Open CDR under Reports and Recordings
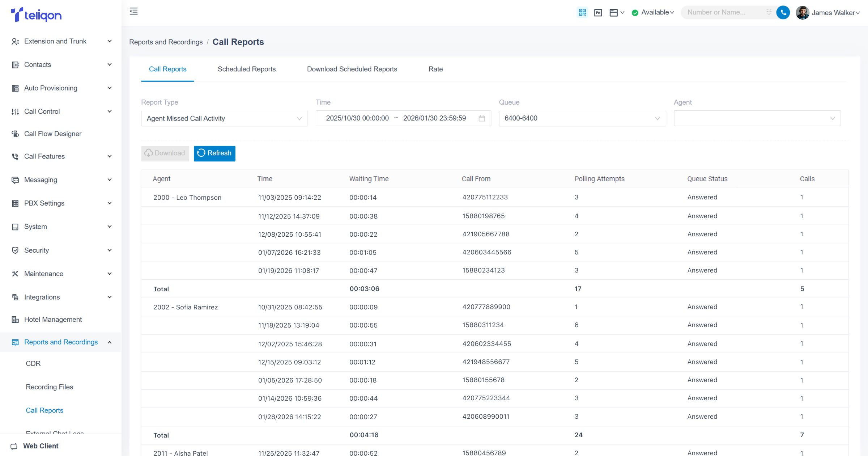Viewport: 868px width, 456px height. click(33, 363)
